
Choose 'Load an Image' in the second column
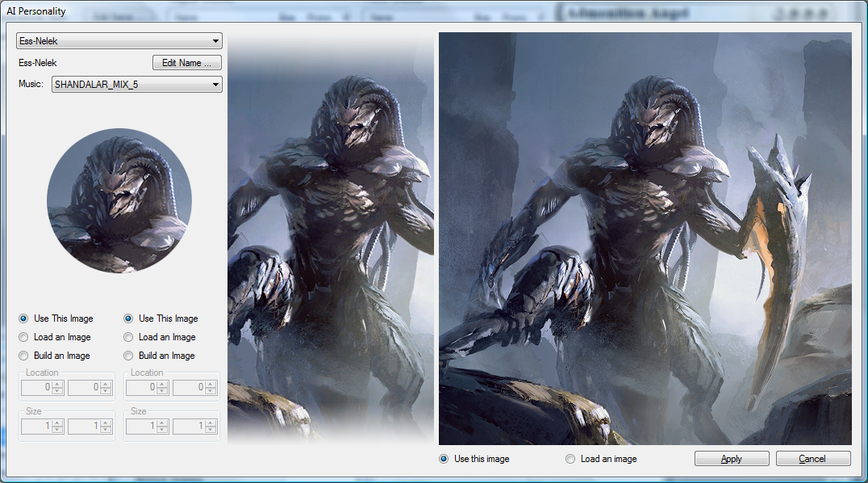pyautogui.click(x=128, y=337)
